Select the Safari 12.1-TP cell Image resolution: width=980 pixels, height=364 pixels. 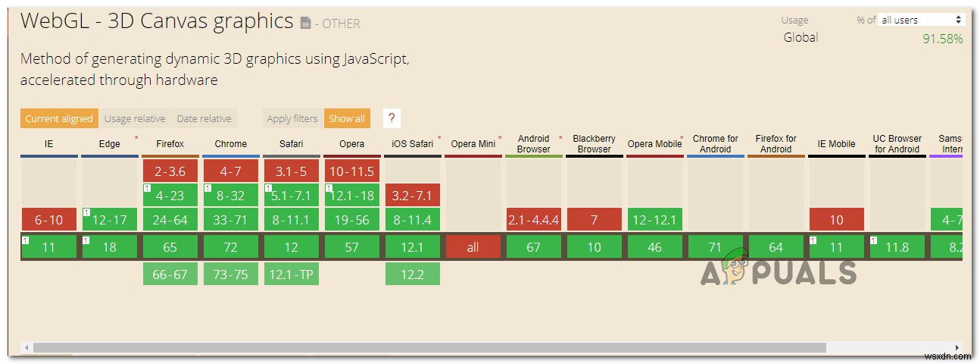[292, 275]
